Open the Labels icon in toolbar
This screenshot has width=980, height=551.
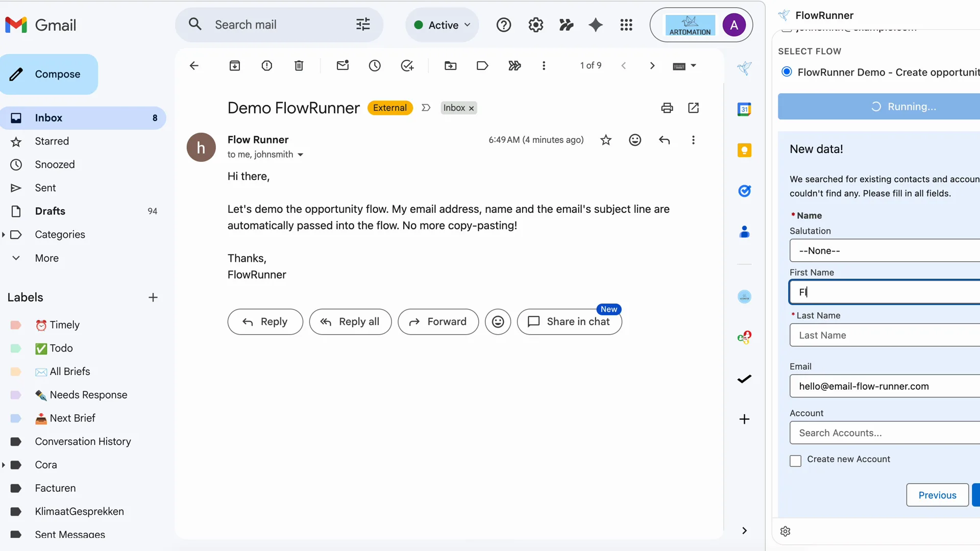pyautogui.click(x=482, y=65)
